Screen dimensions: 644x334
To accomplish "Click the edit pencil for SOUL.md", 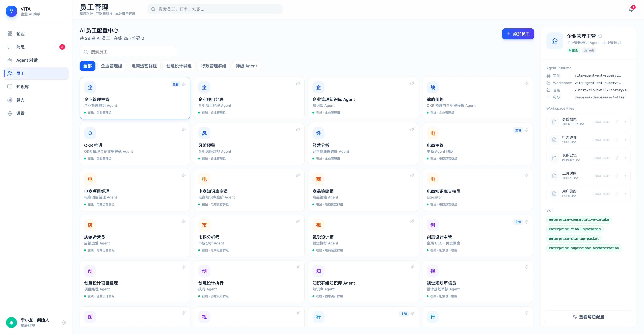I will 616,140.
